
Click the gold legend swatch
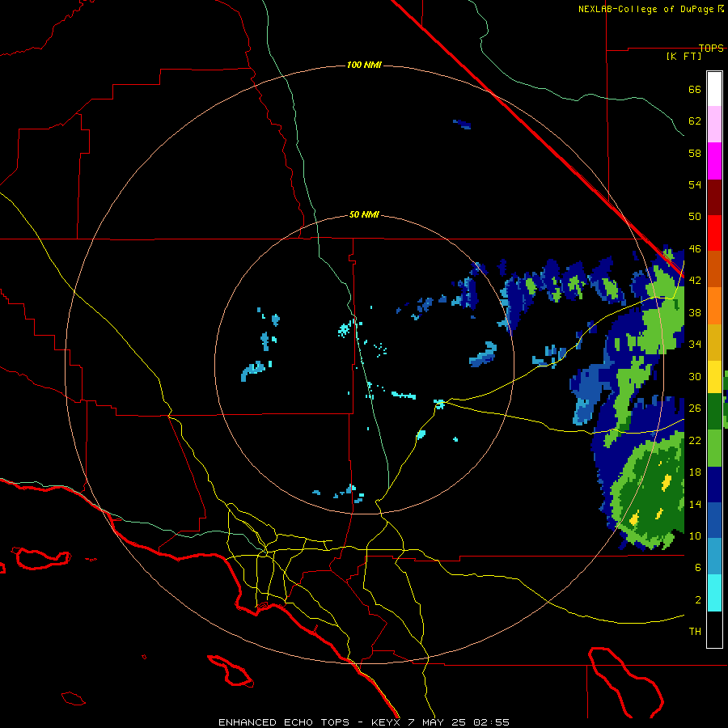tap(714, 342)
